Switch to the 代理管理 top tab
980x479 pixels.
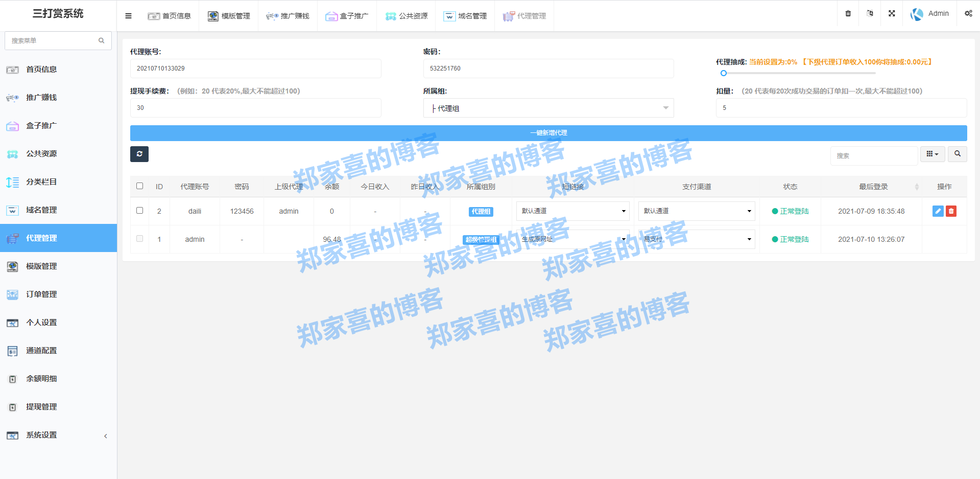pos(524,16)
